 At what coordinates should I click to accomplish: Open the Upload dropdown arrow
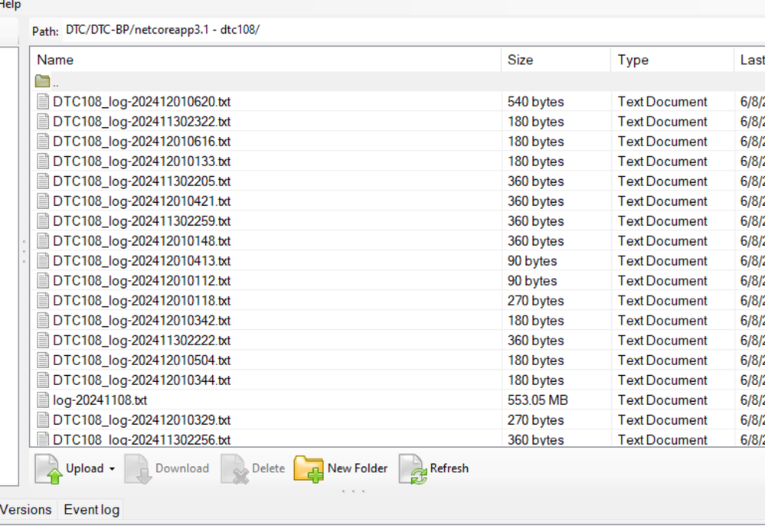pyautogui.click(x=112, y=469)
